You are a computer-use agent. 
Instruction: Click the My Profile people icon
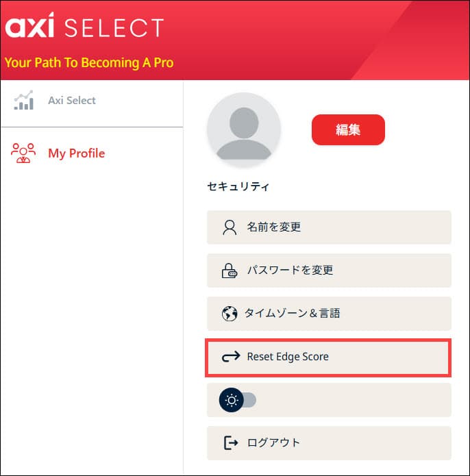pos(23,153)
